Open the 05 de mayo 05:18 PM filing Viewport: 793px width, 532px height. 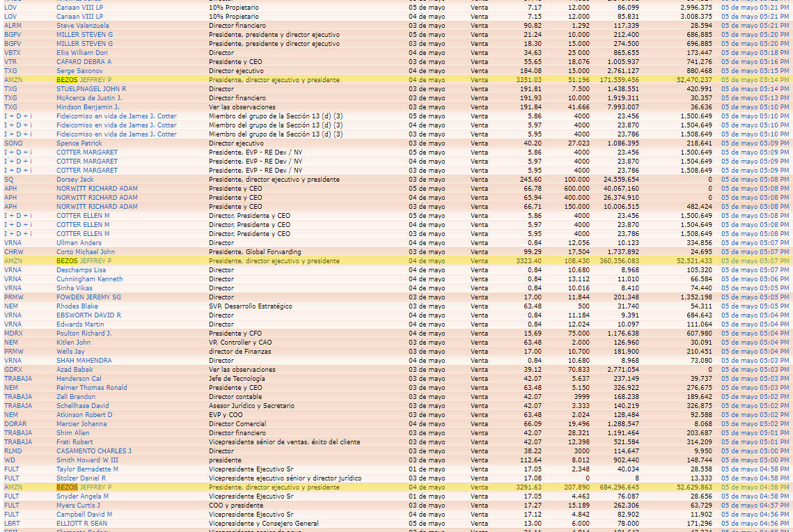[755, 52]
